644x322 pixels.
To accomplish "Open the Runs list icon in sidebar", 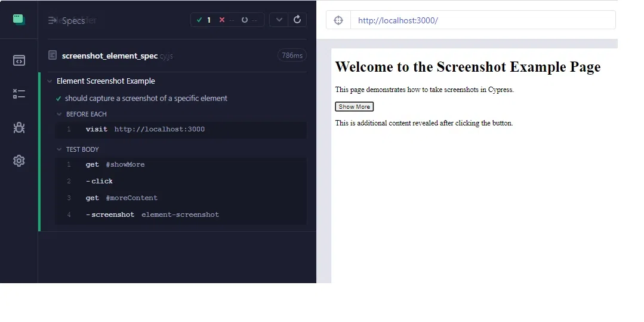I will point(19,94).
